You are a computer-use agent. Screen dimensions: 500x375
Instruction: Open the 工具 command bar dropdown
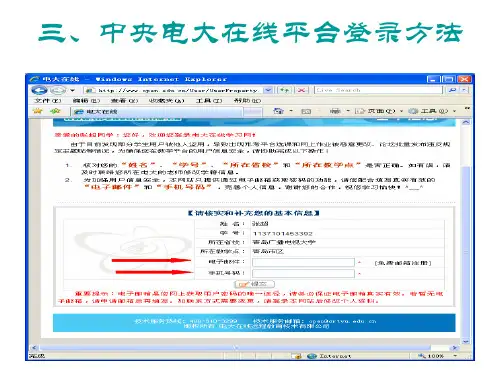pyautogui.click(x=432, y=111)
